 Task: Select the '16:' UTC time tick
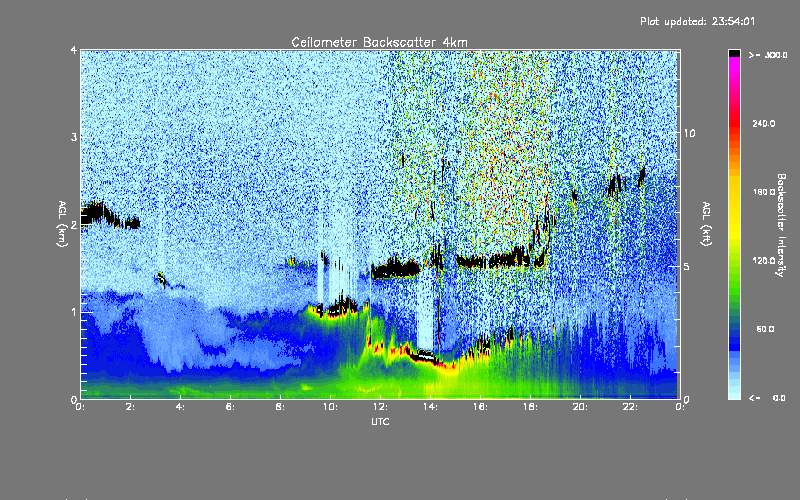click(x=480, y=407)
